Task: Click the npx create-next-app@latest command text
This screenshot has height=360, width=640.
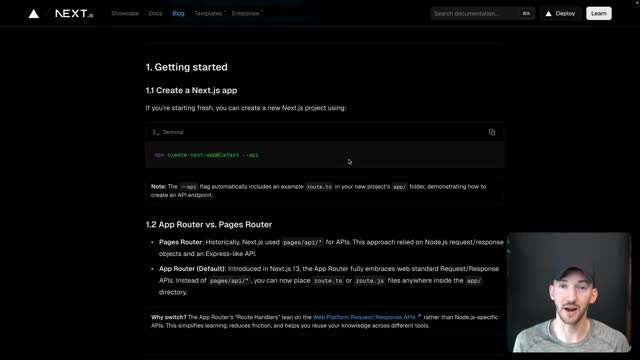Action: pos(206,155)
